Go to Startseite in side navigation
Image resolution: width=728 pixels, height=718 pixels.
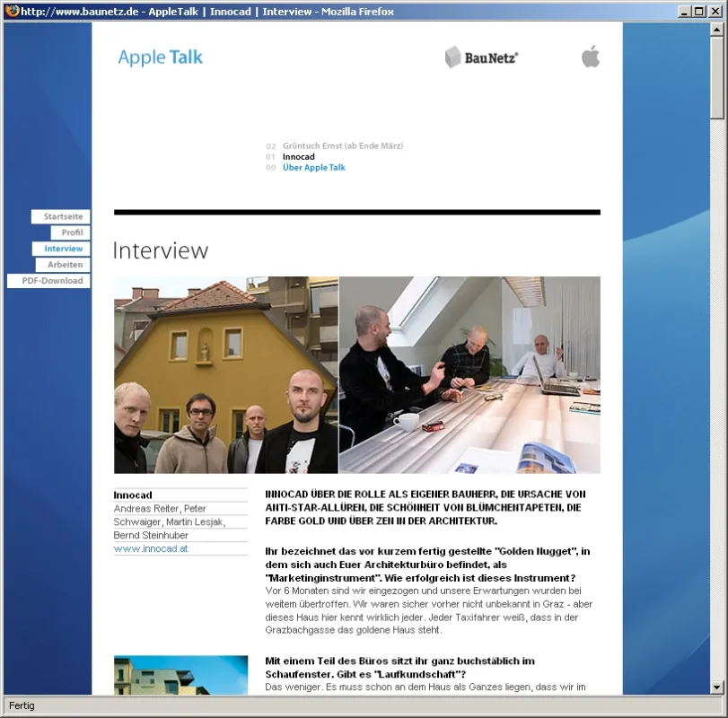(x=61, y=216)
